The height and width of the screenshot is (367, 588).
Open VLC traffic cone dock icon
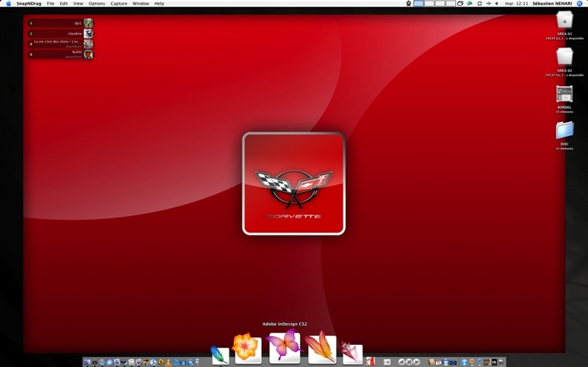(169, 362)
